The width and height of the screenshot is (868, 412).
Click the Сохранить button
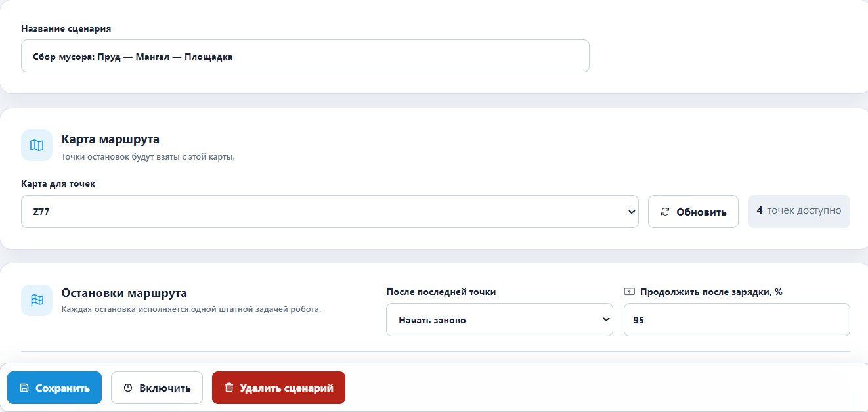54,388
